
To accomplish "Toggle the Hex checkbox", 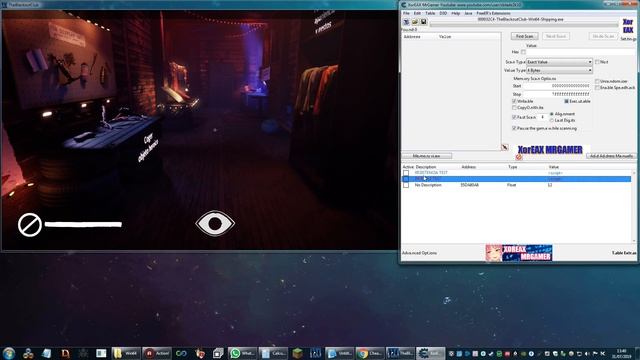I will [x=523, y=52].
